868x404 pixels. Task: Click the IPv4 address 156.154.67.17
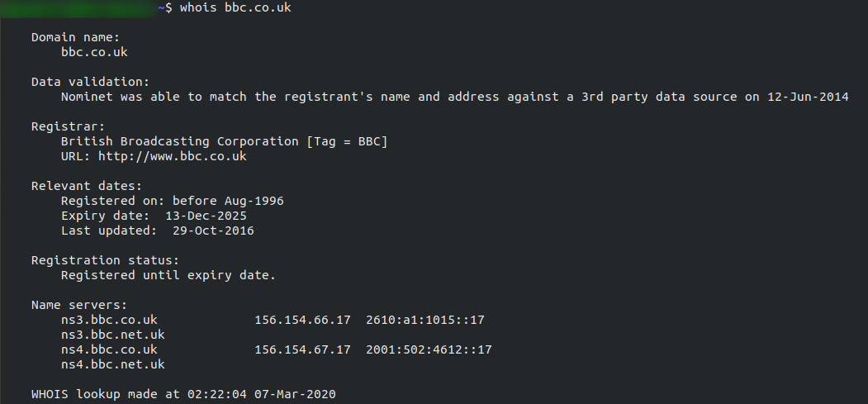pos(302,349)
